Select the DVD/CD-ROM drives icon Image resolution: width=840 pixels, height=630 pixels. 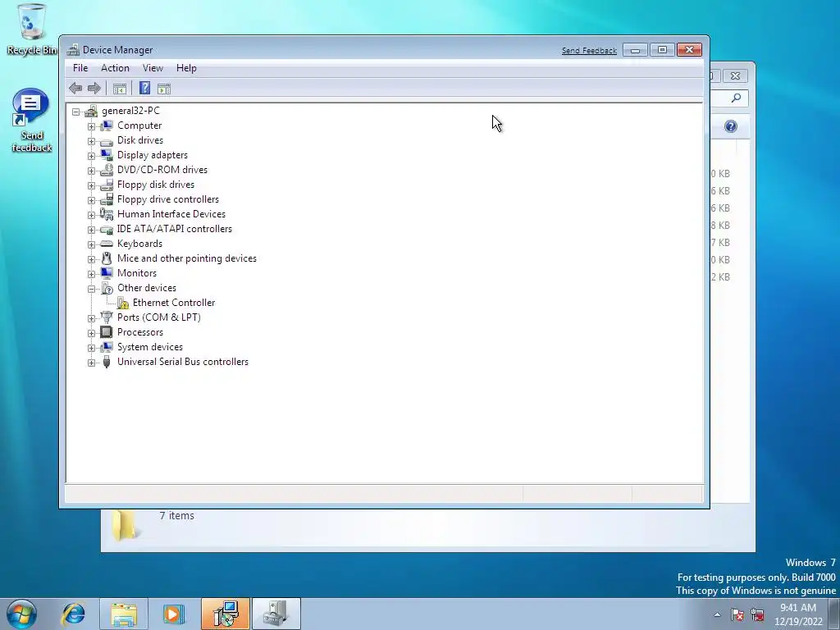click(107, 170)
